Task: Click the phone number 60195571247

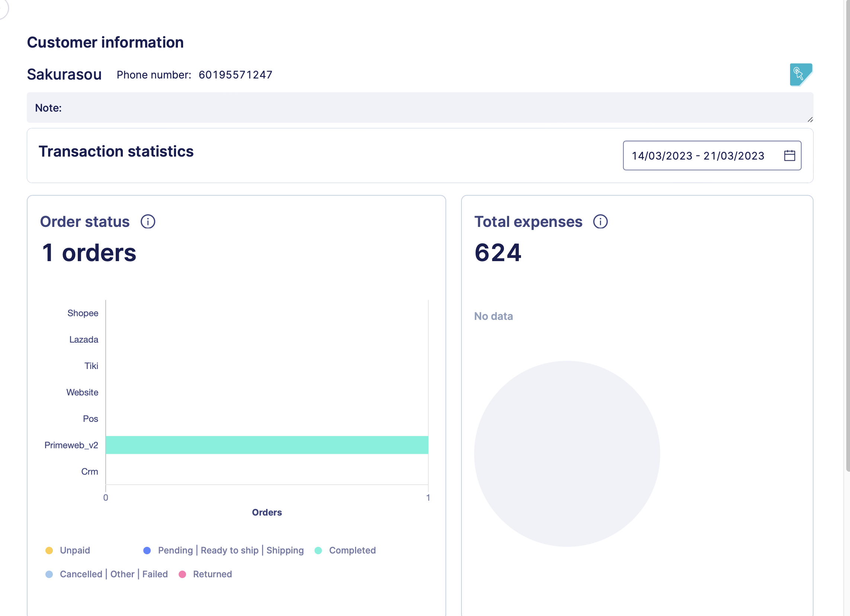Action: coord(235,75)
